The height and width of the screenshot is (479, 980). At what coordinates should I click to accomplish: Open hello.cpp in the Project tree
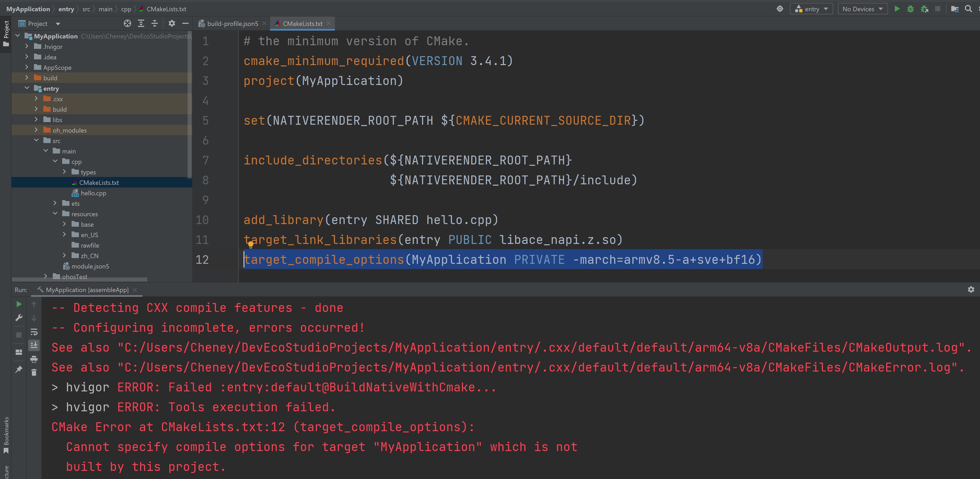pyautogui.click(x=94, y=193)
